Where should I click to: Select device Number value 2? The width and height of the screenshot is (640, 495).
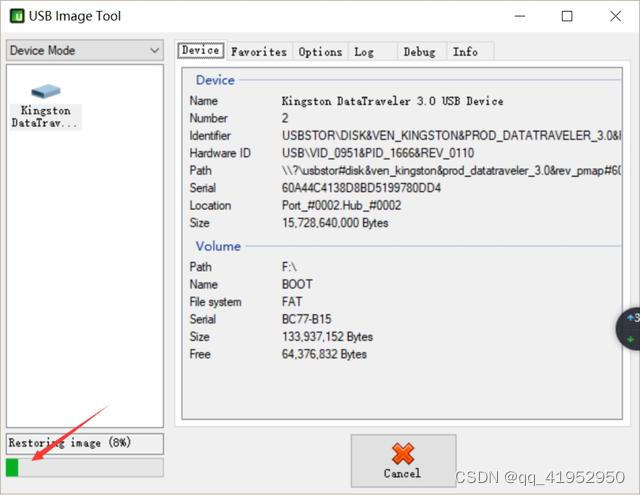(x=285, y=118)
